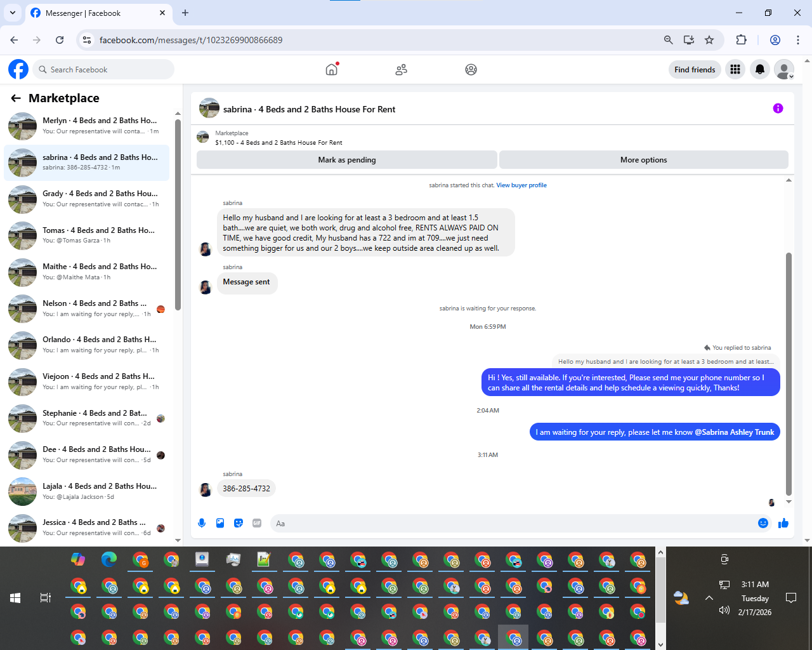Open the Facebook menu grid icon
The image size is (812, 650).
[735, 70]
